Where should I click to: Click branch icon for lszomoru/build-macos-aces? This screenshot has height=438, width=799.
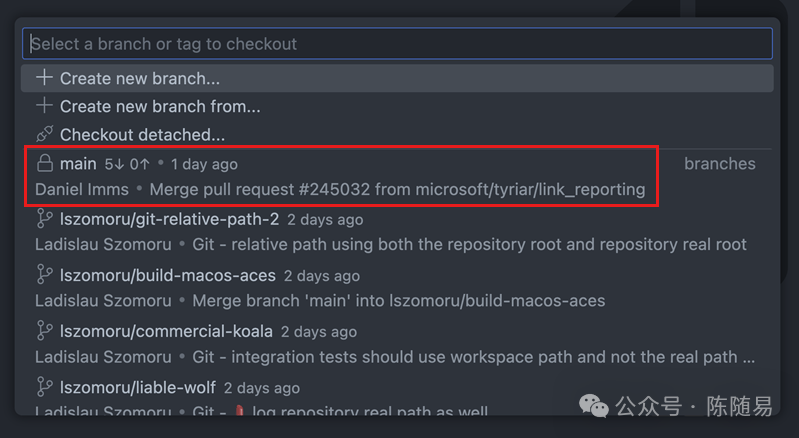tap(44, 275)
